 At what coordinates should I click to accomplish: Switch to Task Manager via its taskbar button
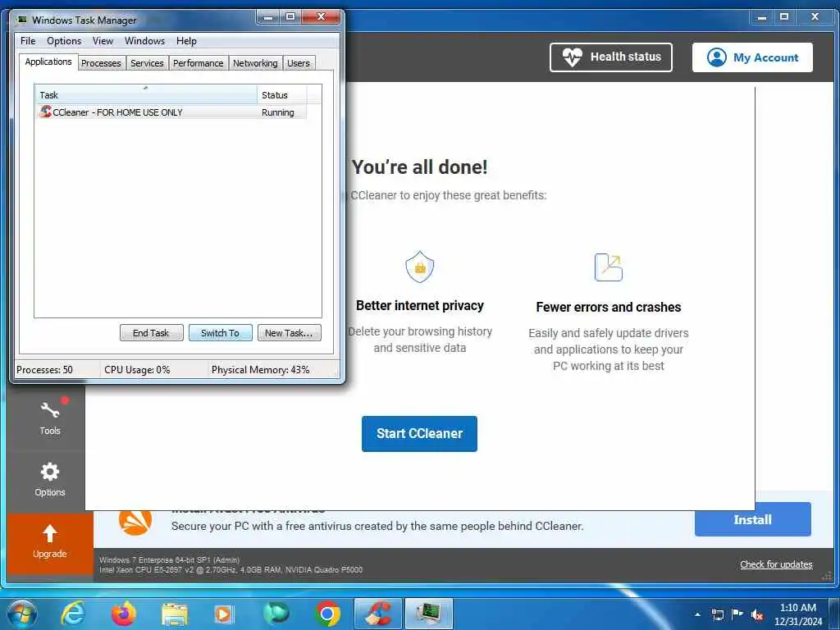pyautogui.click(x=429, y=614)
